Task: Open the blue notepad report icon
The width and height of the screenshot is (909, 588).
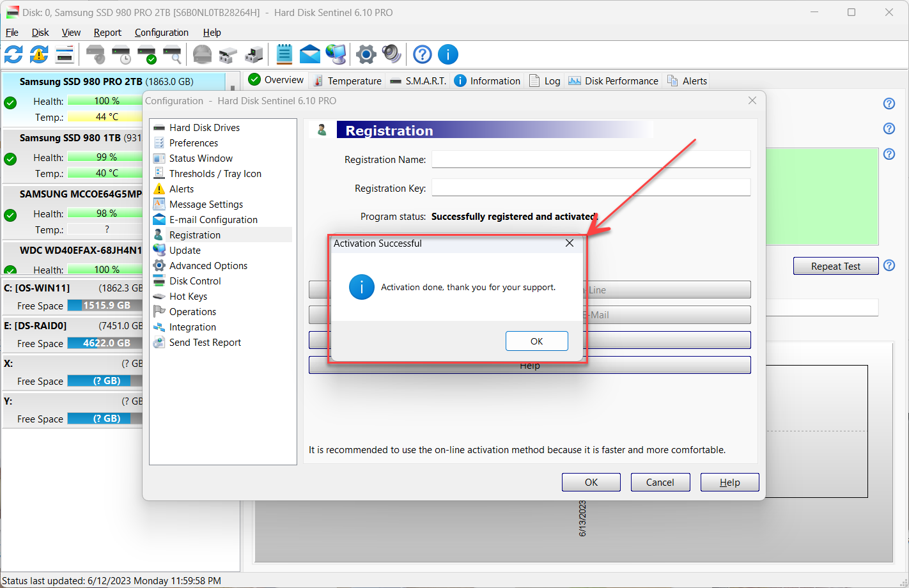Action: click(284, 54)
